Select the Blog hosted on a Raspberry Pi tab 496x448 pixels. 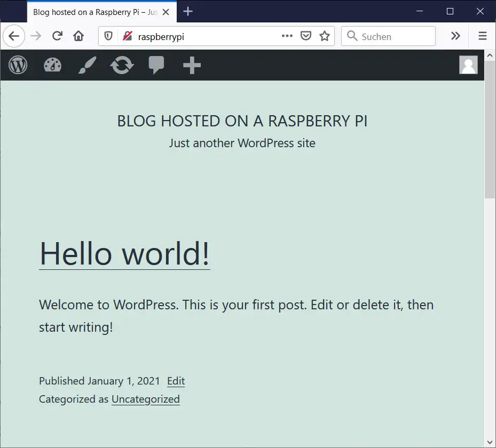tap(95, 12)
